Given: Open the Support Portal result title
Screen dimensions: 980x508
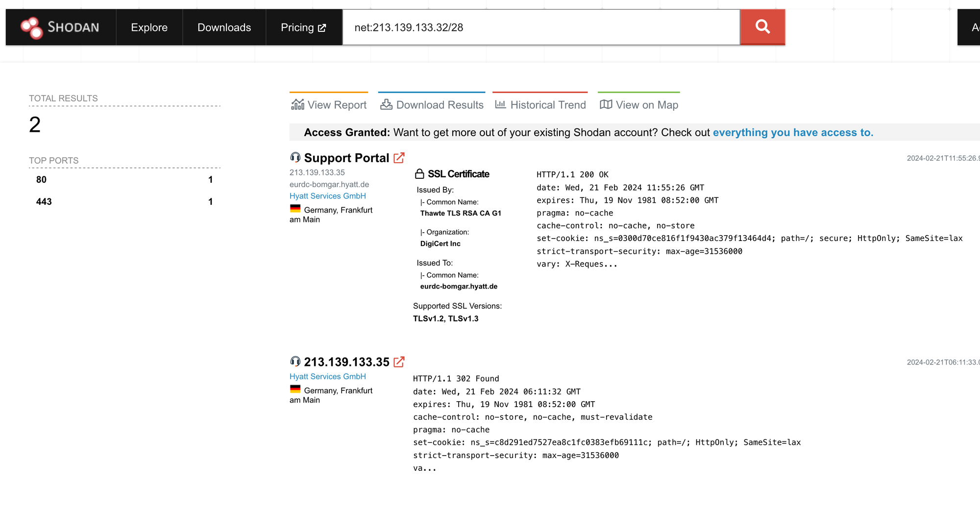Looking at the screenshot, I should click(346, 158).
